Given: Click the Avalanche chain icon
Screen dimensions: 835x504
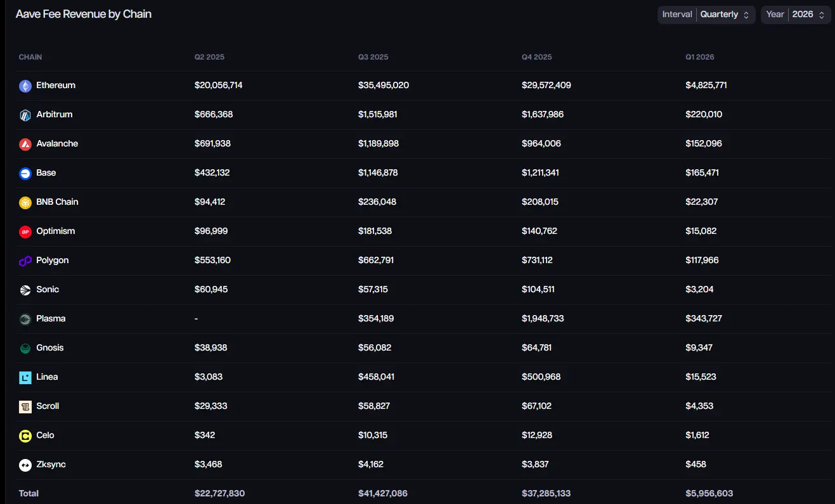Looking at the screenshot, I should (x=25, y=145).
